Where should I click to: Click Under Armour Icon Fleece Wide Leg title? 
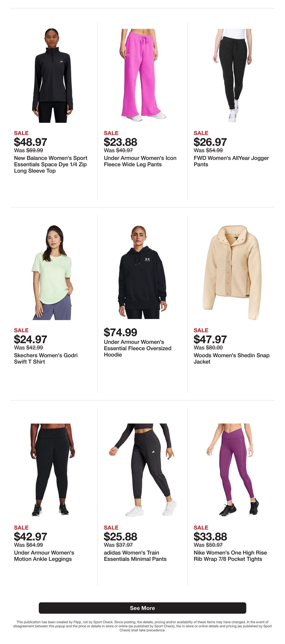140,161
